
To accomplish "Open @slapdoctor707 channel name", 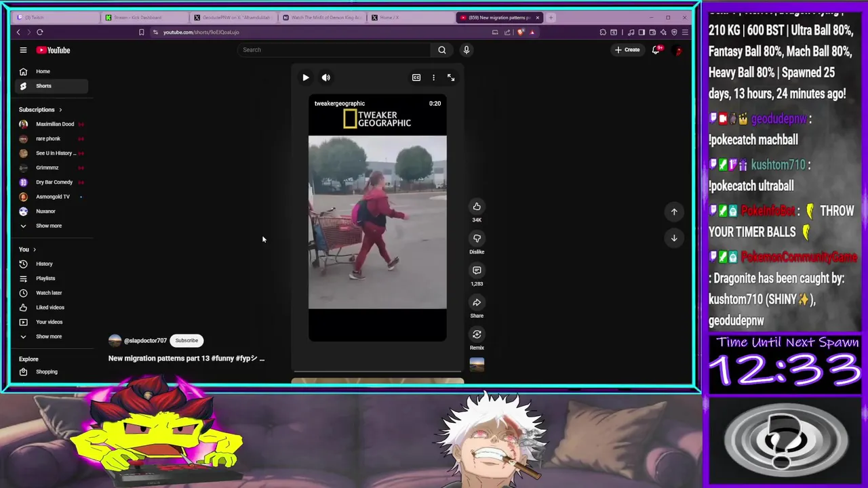I will (145, 341).
